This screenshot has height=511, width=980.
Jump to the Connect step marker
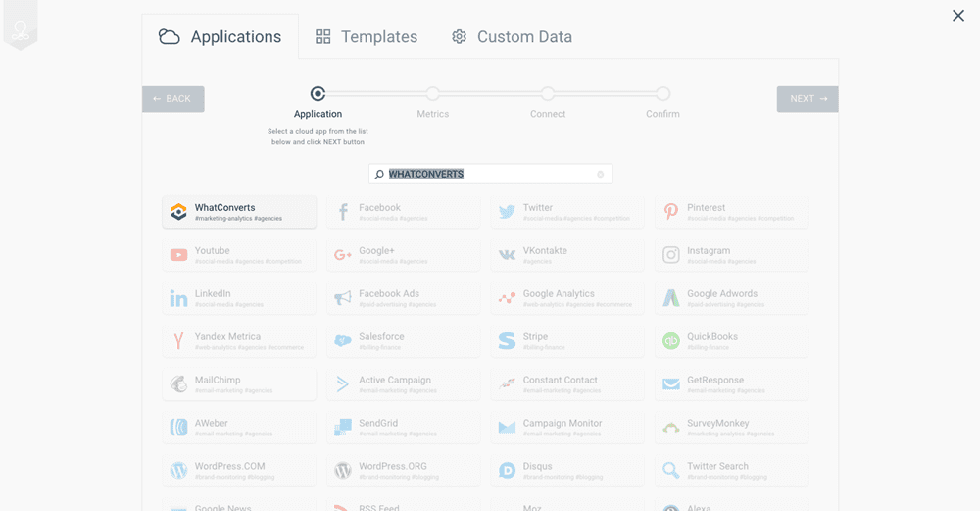(548, 94)
